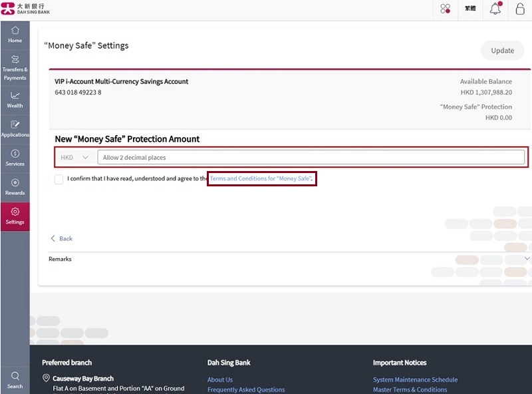
Task: Open the apps grid icon in header
Action: click(x=445, y=9)
